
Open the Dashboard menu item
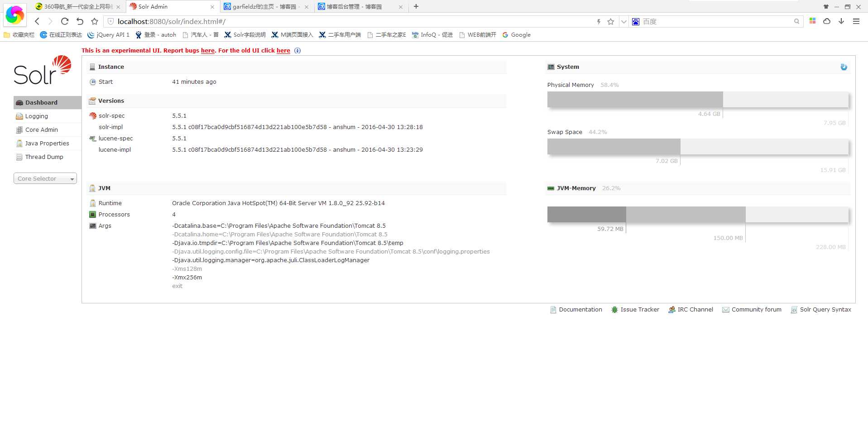point(47,102)
